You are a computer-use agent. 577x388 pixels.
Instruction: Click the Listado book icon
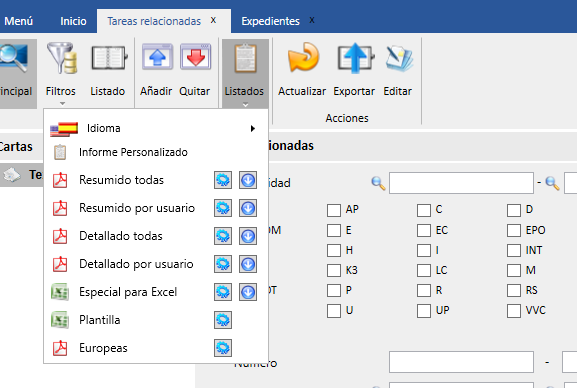(x=109, y=58)
